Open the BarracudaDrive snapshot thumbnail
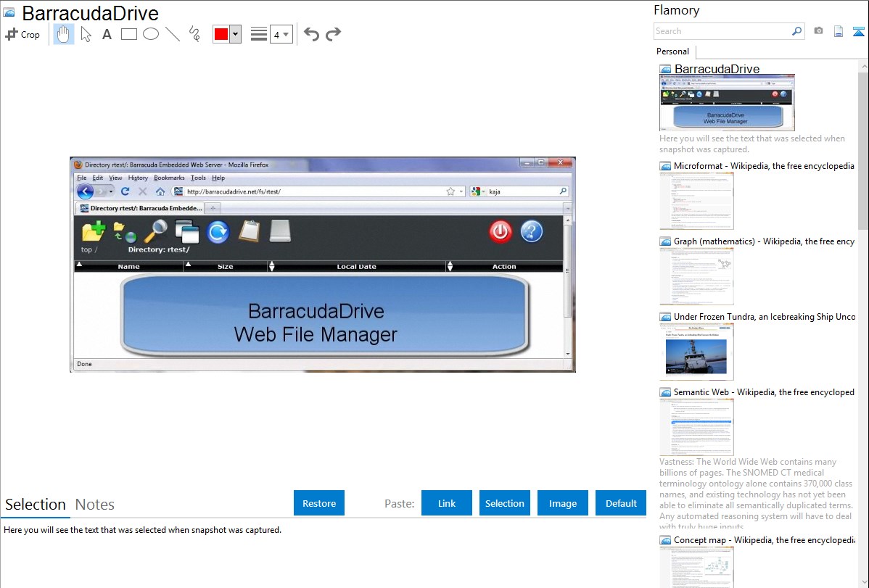The height and width of the screenshot is (588, 869). point(727,102)
